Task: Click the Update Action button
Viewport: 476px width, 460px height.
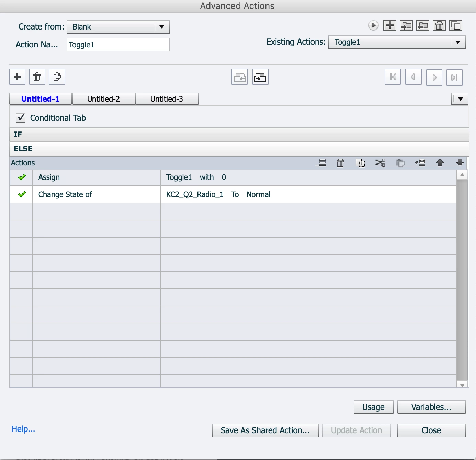Action: pyautogui.click(x=356, y=430)
